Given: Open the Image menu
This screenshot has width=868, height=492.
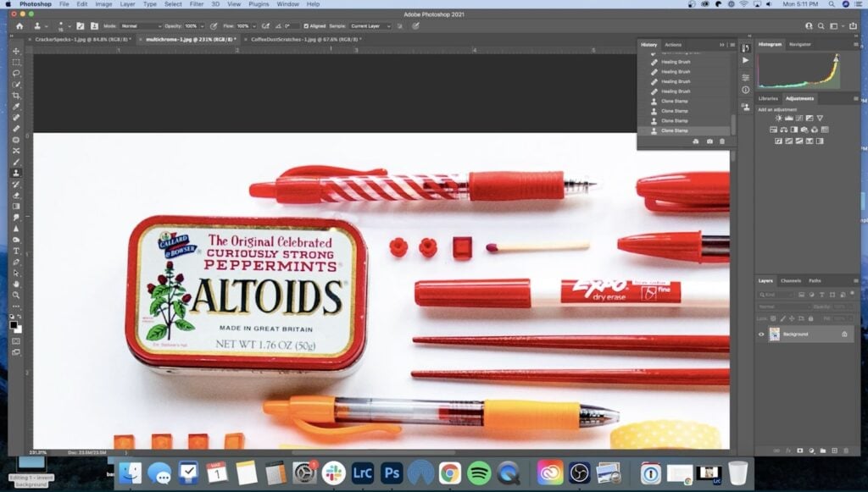Looking at the screenshot, I should point(103,4).
